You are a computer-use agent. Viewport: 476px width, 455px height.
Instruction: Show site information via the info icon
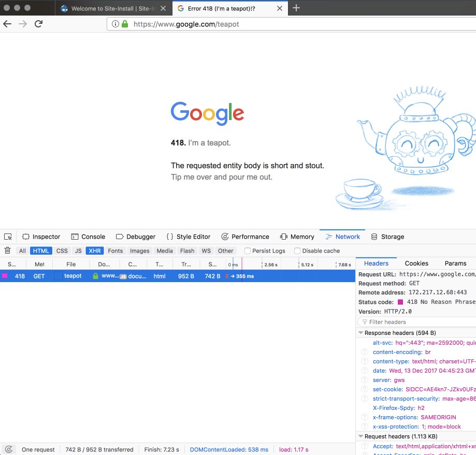tap(116, 24)
